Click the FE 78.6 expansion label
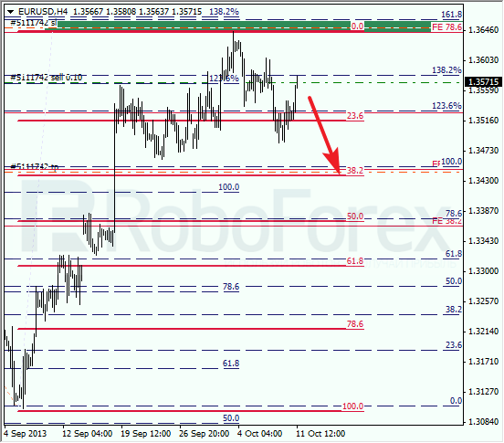Viewport: 504px width, 443px height. point(446,27)
